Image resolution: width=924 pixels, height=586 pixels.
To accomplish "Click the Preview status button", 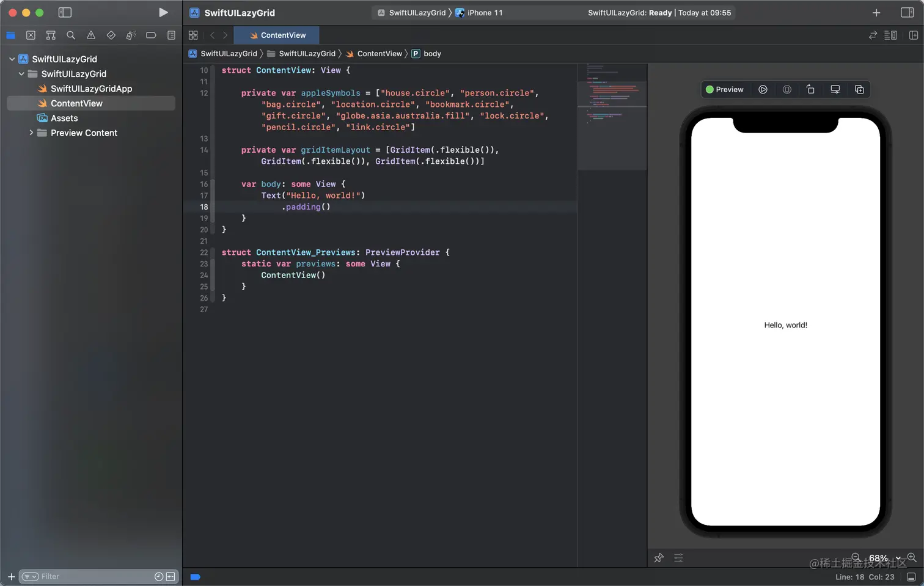I will [725, 89].
